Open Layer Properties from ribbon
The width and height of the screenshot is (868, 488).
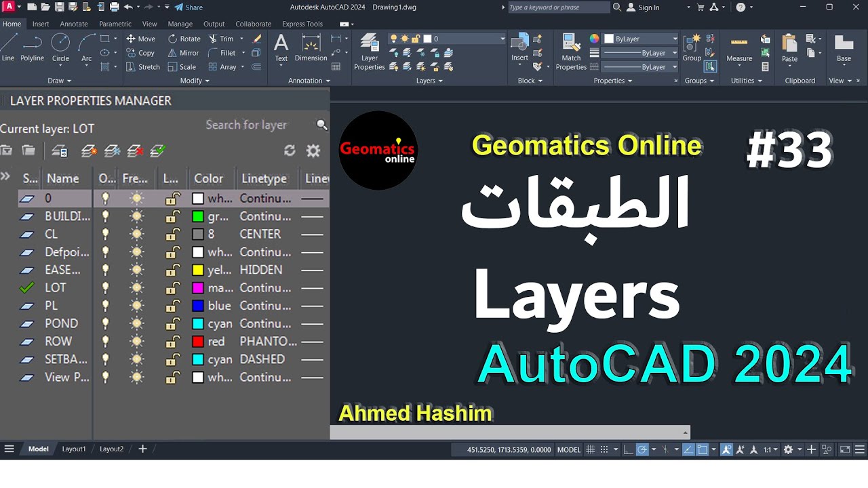pyautogui.click(x=369, y=52)
